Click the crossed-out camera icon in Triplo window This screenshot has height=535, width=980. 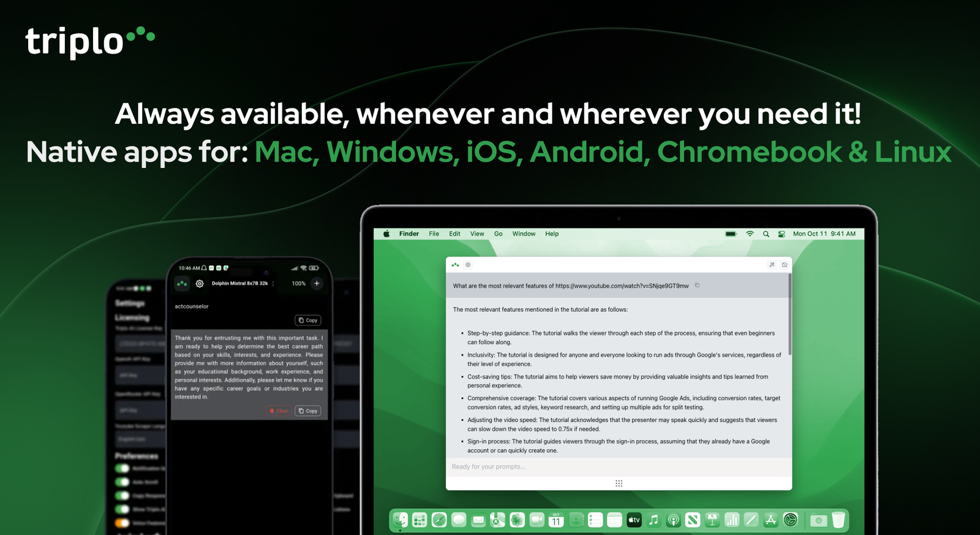click(784, 265)
